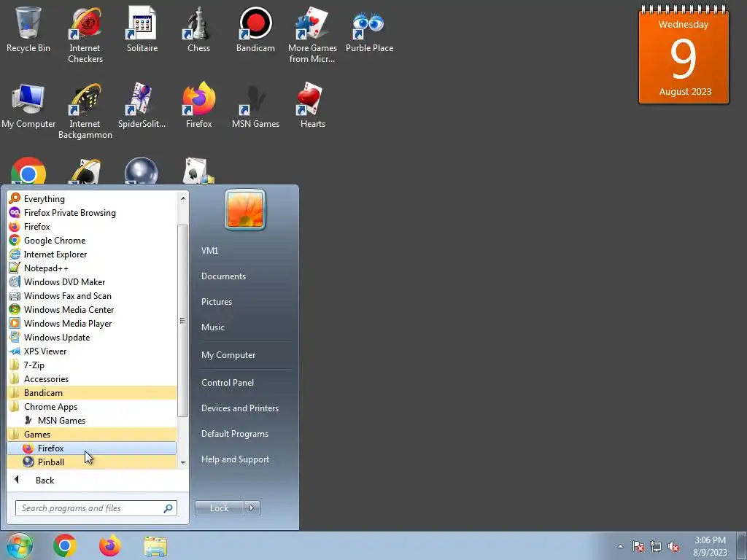Show hidden tray icons arrow
The image size is (747, 560).
click(x=620, y=546)
